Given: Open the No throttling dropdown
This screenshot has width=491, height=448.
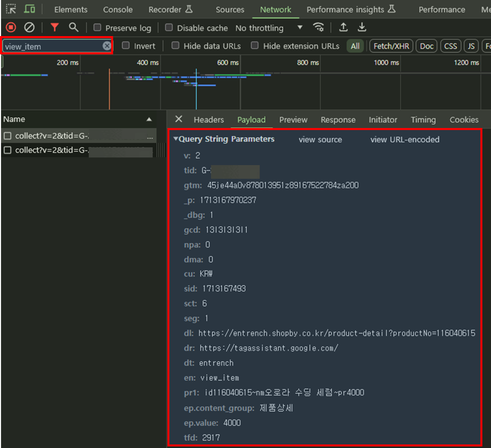Looking at the screenshot, I should point(268,28).
